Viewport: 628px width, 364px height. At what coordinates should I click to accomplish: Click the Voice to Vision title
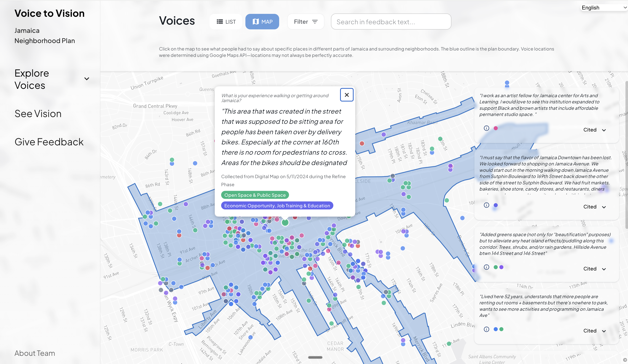[49, 13]
